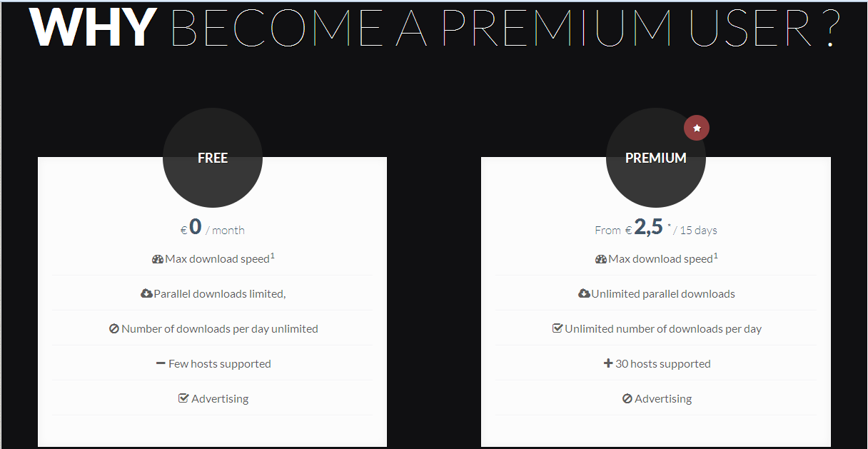The height and width of the screenshot is (449, 868).
Task: Open footnote 1 on Free Max download speed
Action: [273, 255]
